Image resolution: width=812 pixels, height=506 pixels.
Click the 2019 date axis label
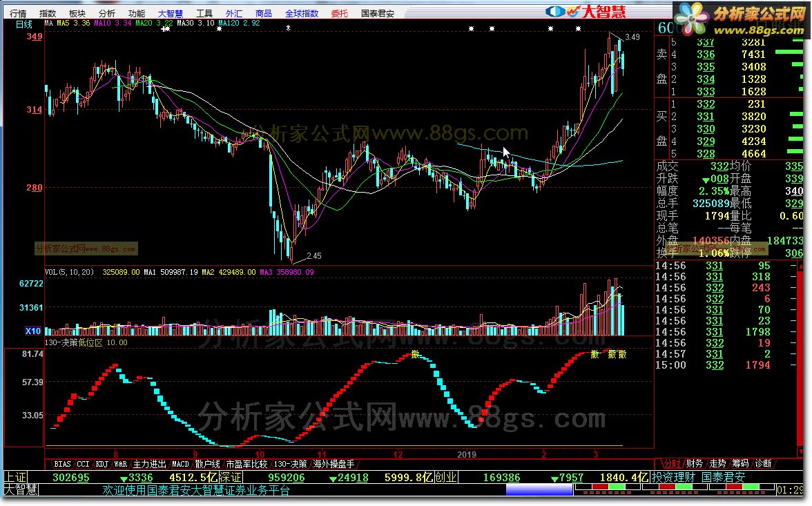pos(467,455)
